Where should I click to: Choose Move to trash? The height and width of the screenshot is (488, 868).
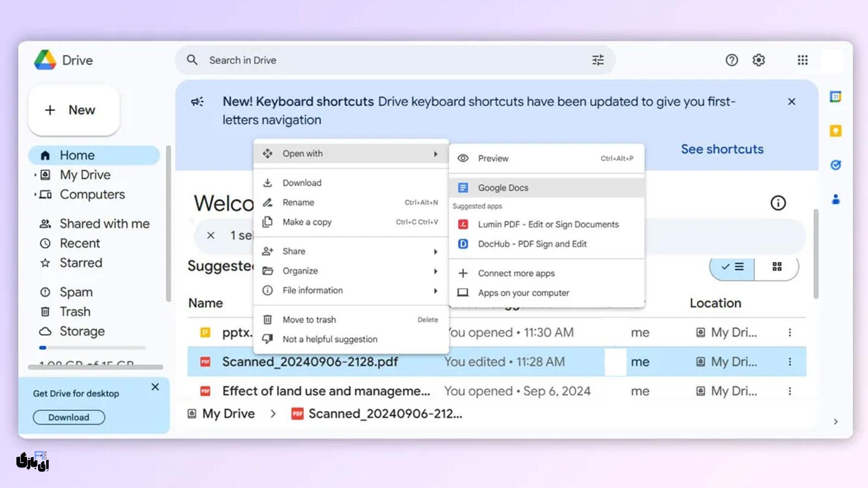click(x=351, y=319)
